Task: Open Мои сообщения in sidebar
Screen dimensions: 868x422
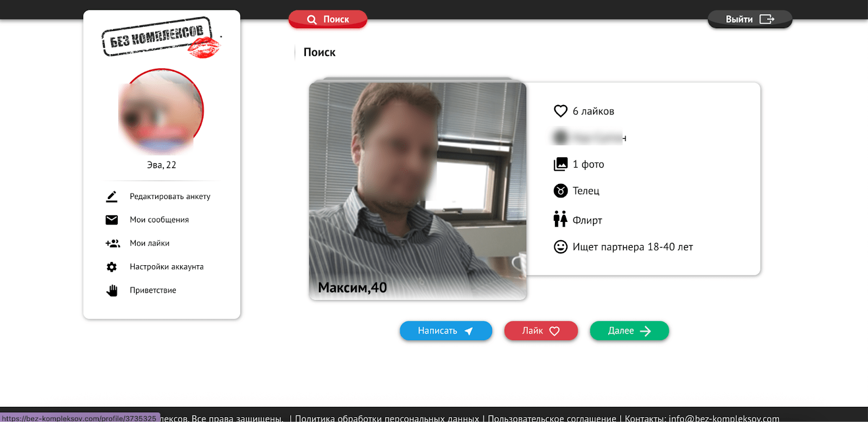Action: (159, 220)
